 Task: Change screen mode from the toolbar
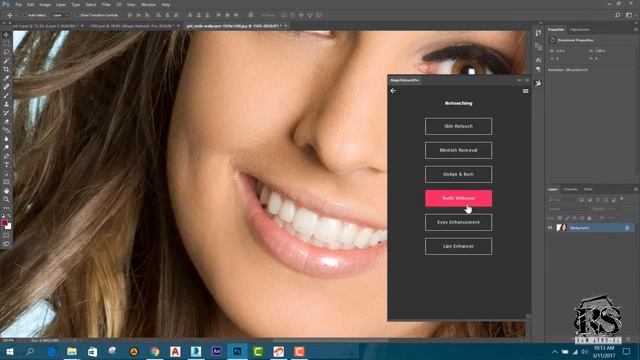click(6, 244)
